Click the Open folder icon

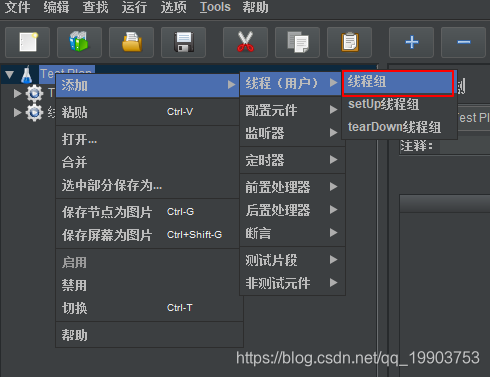tap(131, 42)
